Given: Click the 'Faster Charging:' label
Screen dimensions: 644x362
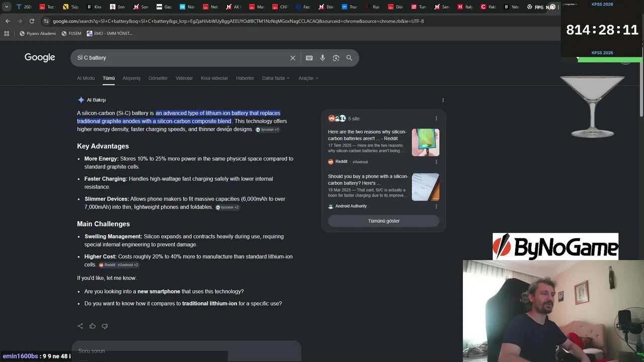Looking at the screenshot, I should 106,179.
